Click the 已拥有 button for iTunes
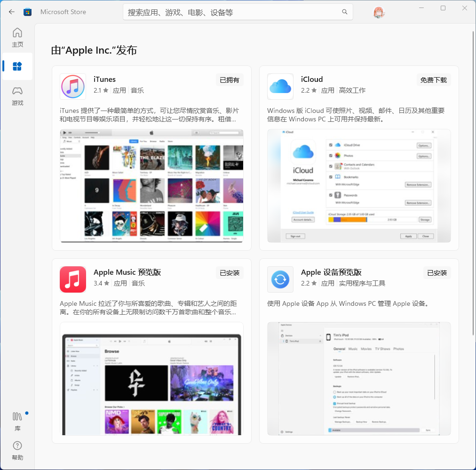 230,80
